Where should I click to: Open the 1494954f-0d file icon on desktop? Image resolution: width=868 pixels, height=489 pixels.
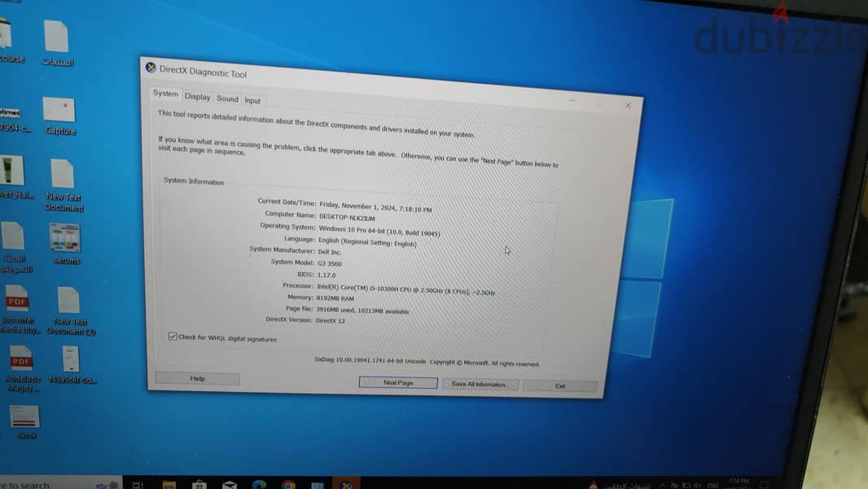point(72,365)
